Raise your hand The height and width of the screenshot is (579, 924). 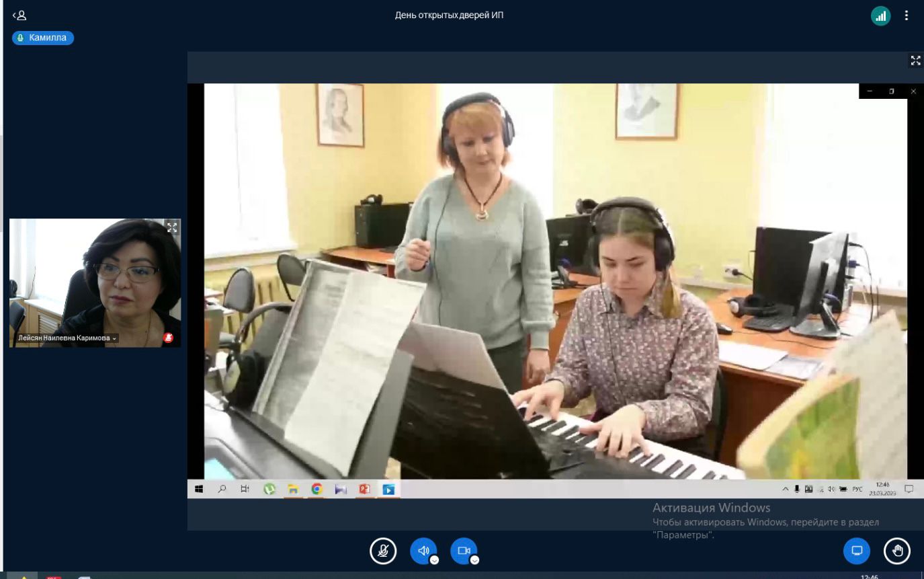click(x=896, y=551)
